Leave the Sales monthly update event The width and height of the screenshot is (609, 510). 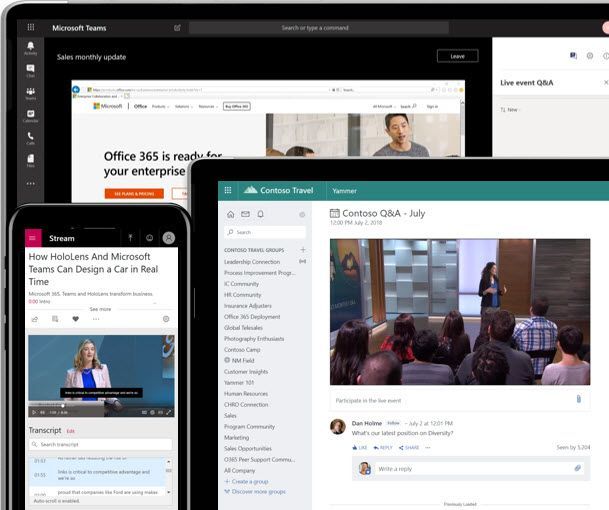[x=458, y=56]
